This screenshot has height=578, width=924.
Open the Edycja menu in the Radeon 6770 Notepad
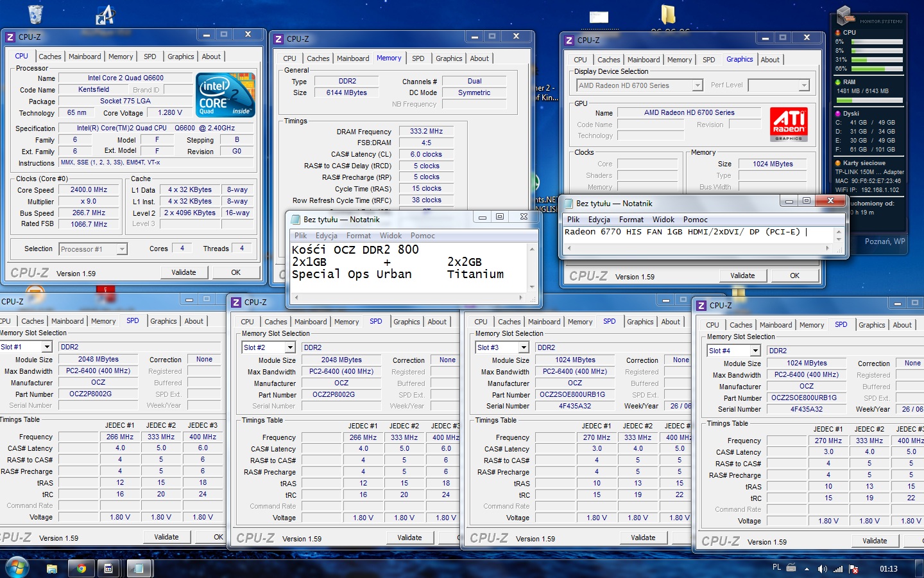[599, 220]
